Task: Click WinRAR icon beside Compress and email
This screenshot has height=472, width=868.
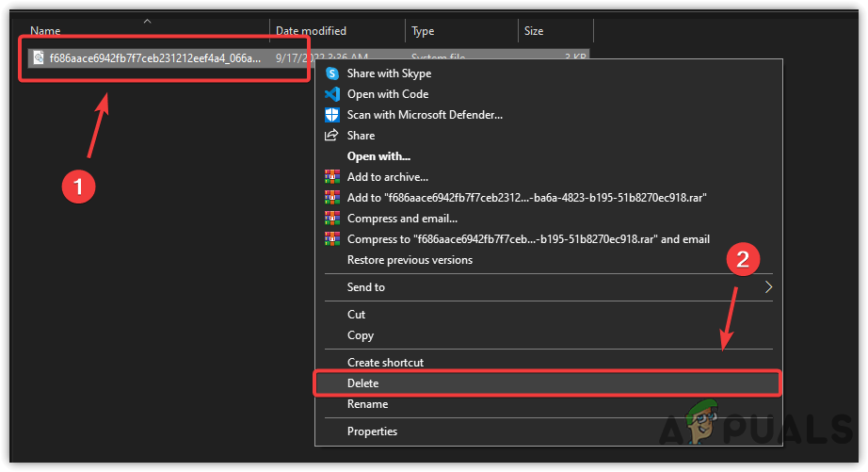Action: click(332, 219)
